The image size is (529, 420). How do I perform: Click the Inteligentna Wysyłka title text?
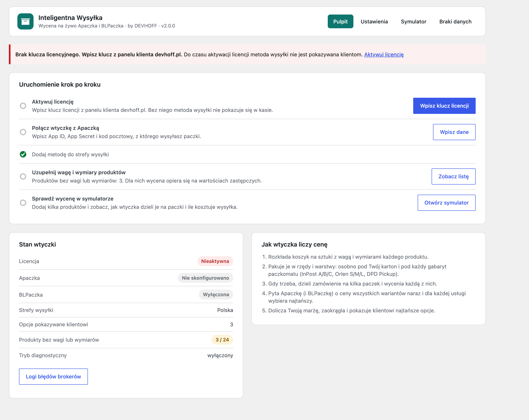[70, 18]
